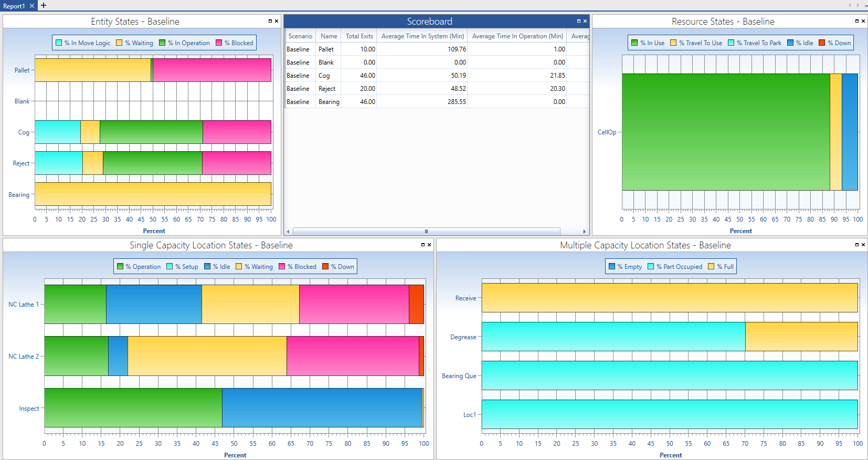Viewport: 868px width, 460px height.
Task: Maximize Multiple Capacity Location States panel
Action: click(857, 245)
